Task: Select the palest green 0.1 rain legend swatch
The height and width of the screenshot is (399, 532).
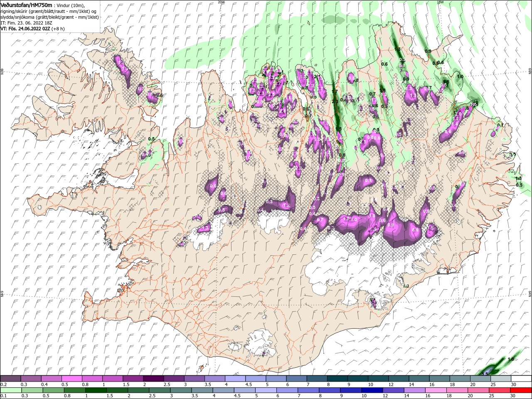Action: point(10,390)
